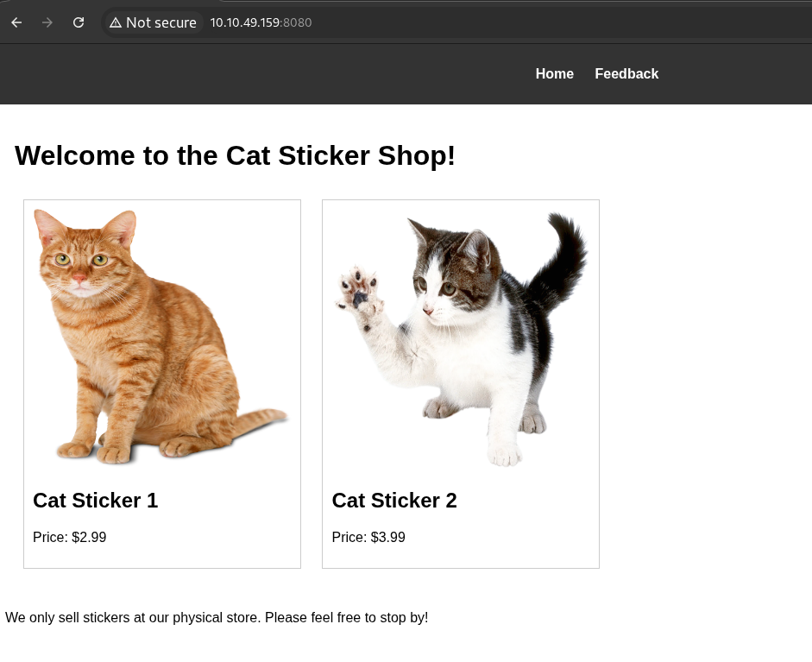Image resolution: width=812 pixels, height=662 pixels.
Task: Go to the Home page link
Action: tap(554, 74)
